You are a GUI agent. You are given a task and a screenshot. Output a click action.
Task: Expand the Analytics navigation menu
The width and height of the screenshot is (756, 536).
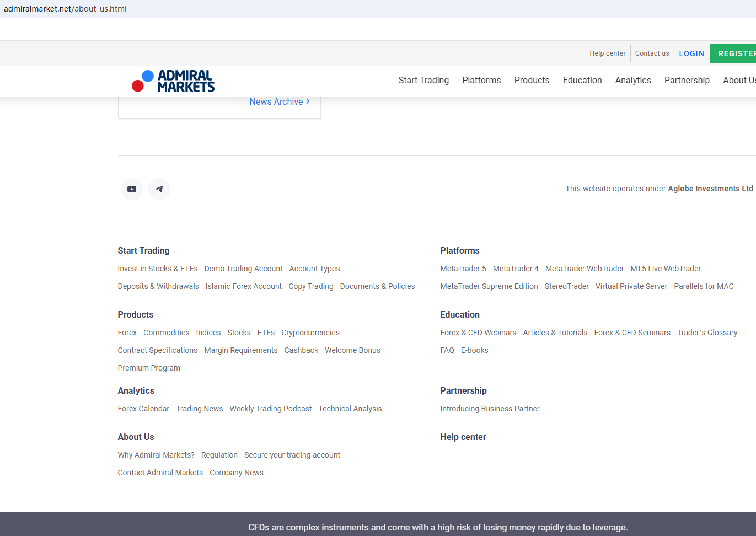(x=633, y=81)
